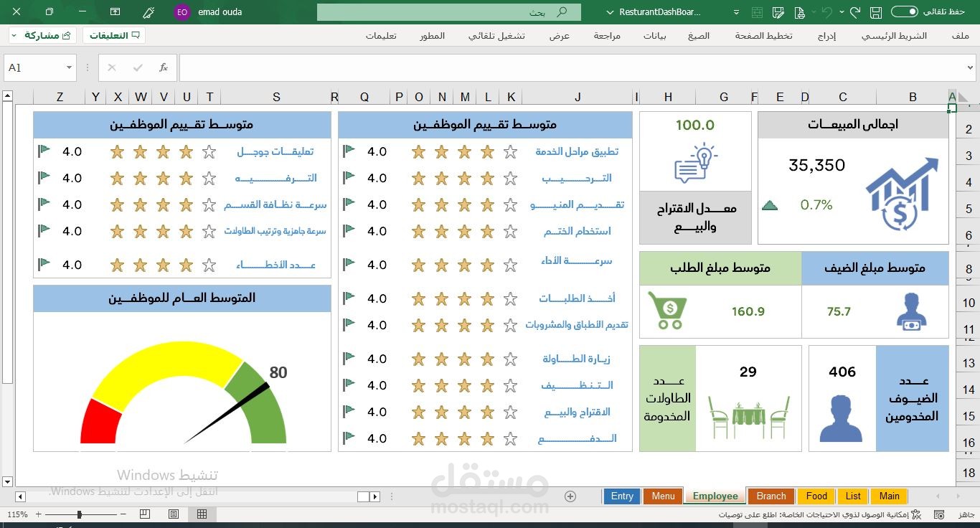This screenshot has width=980, height=528.
Task: Click the table and chairs icon
Action: (x=748, y=417)
